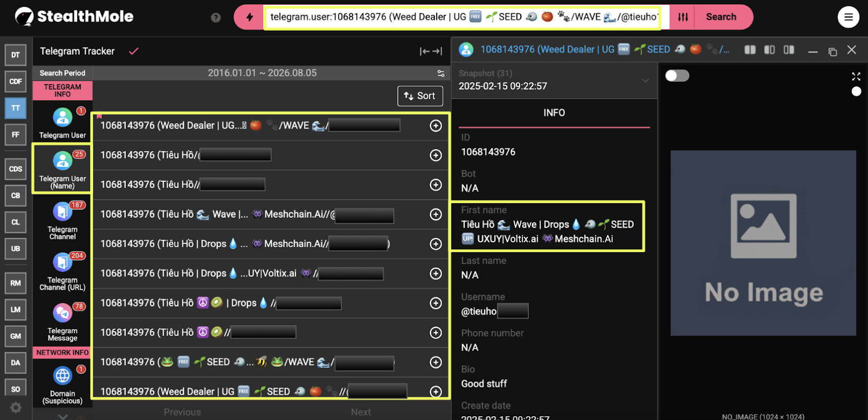Select the Telegram User (Name) category
The height and width of the screenshot is (420, 868).
pyautogui.click(x=62, y=168)
